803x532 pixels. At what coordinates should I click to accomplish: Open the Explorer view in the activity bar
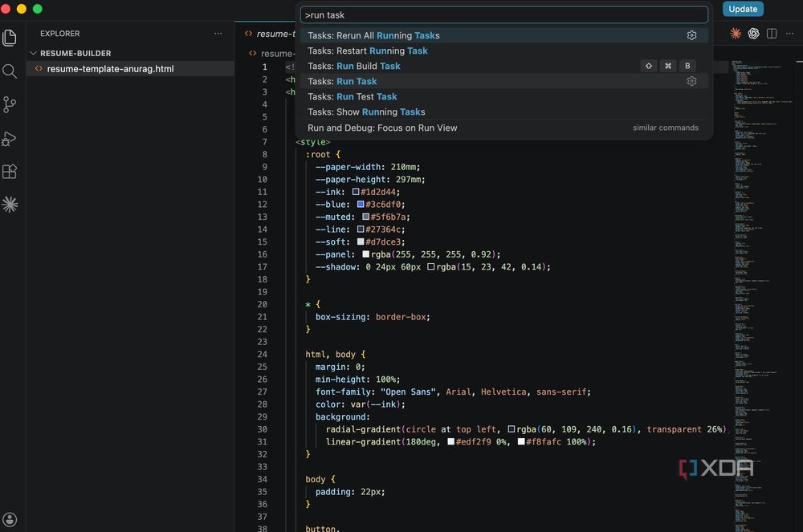10,38
